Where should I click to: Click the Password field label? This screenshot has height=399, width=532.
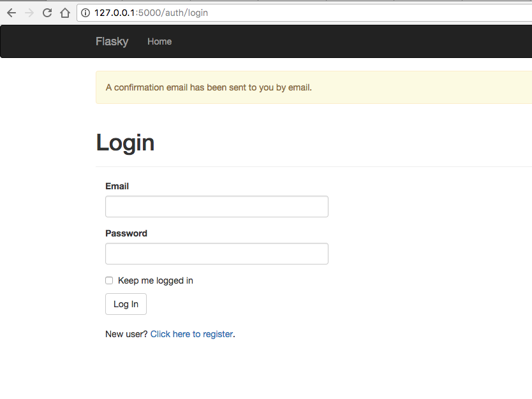coord(126,233)
